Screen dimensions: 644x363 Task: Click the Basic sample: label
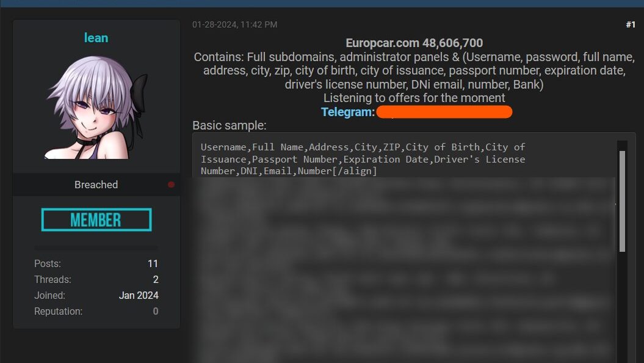229,125
